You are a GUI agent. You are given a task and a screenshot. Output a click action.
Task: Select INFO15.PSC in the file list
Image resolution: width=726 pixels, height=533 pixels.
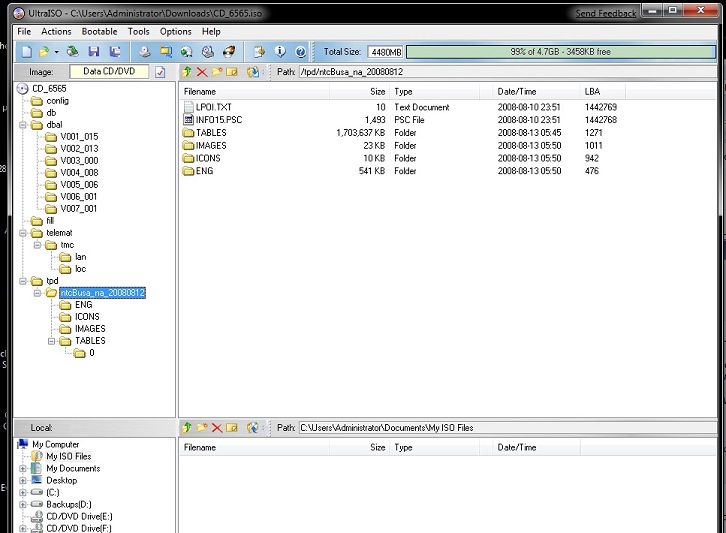tap(219, 119)
